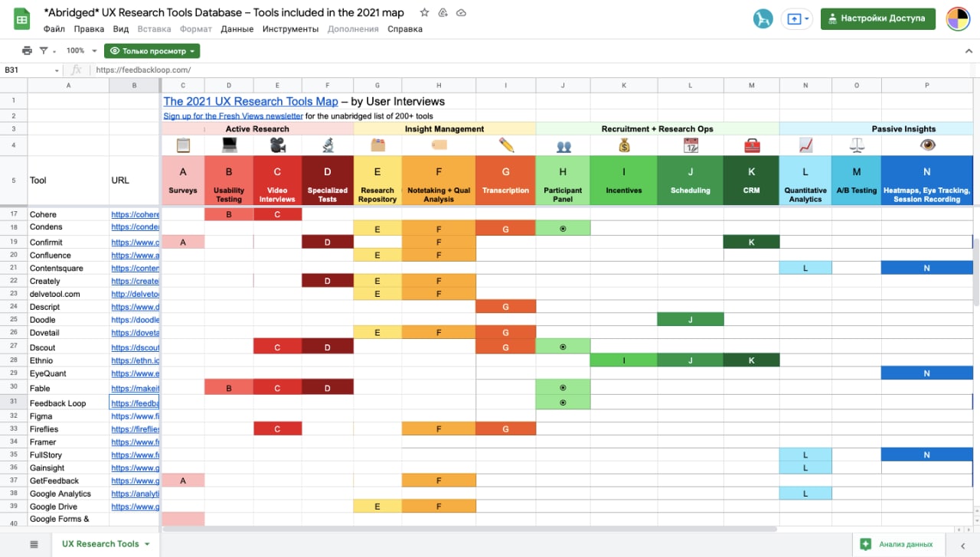This screenshot has height=557, width=980.
Task: Click the Video Interviews camera icon
Action: point(278,145)
